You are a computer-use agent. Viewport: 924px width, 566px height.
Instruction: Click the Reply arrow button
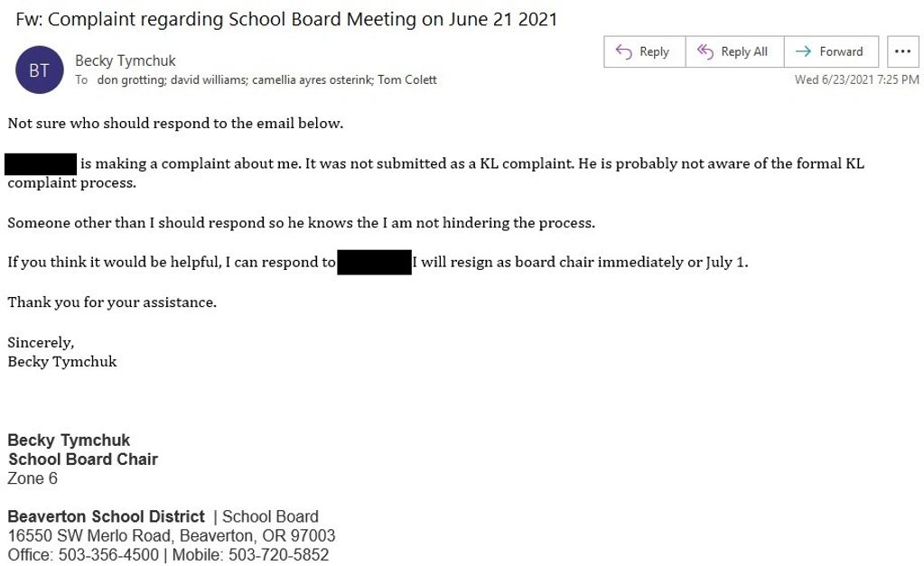click(644, 52)
